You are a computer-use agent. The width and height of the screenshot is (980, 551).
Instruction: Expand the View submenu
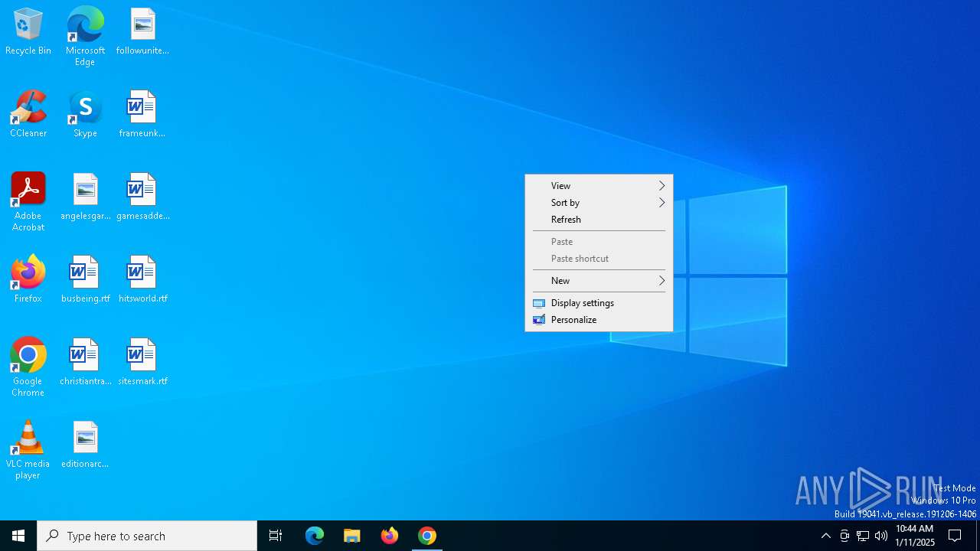(x=599, y=186)
